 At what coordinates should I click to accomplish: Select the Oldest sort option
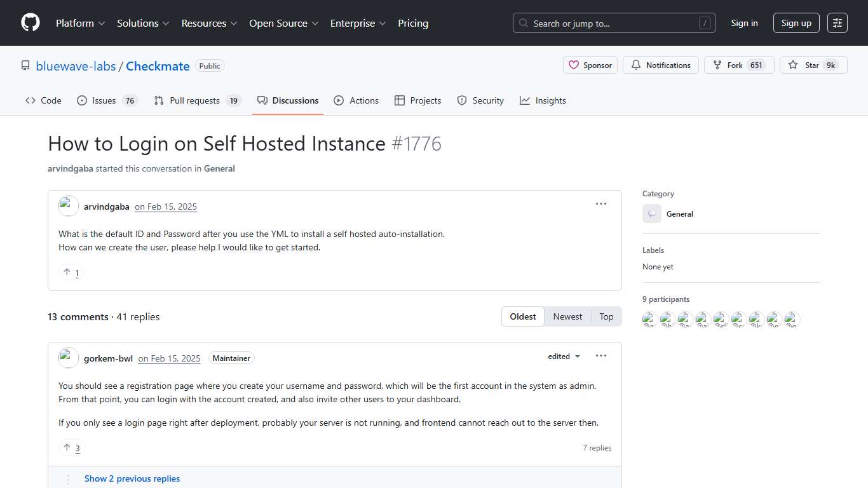(x=522, y=316)
